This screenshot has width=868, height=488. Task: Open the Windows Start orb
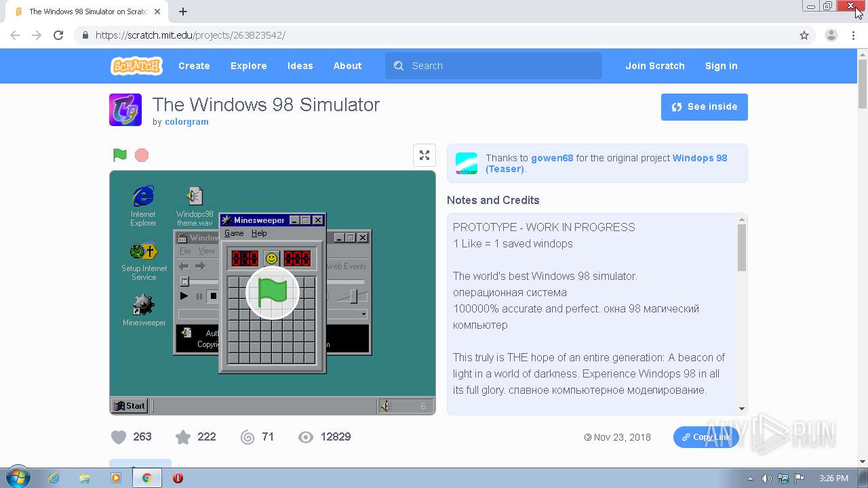point(17,478)
